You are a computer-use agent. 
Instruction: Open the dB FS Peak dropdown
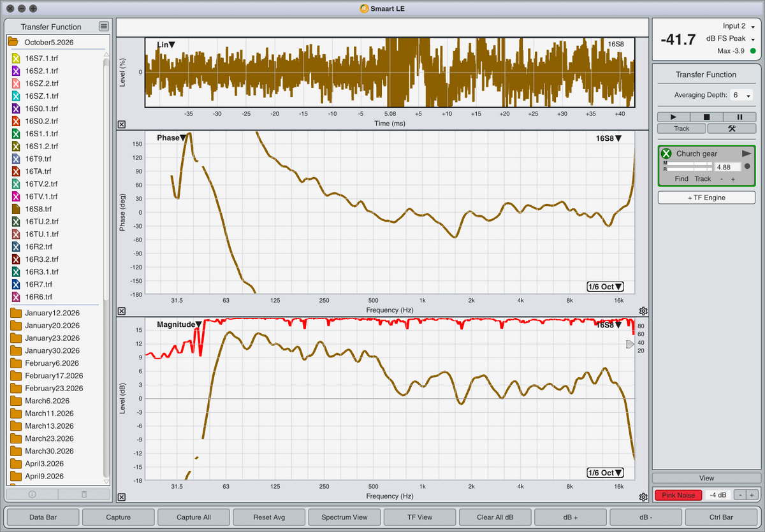coord(731,39)
